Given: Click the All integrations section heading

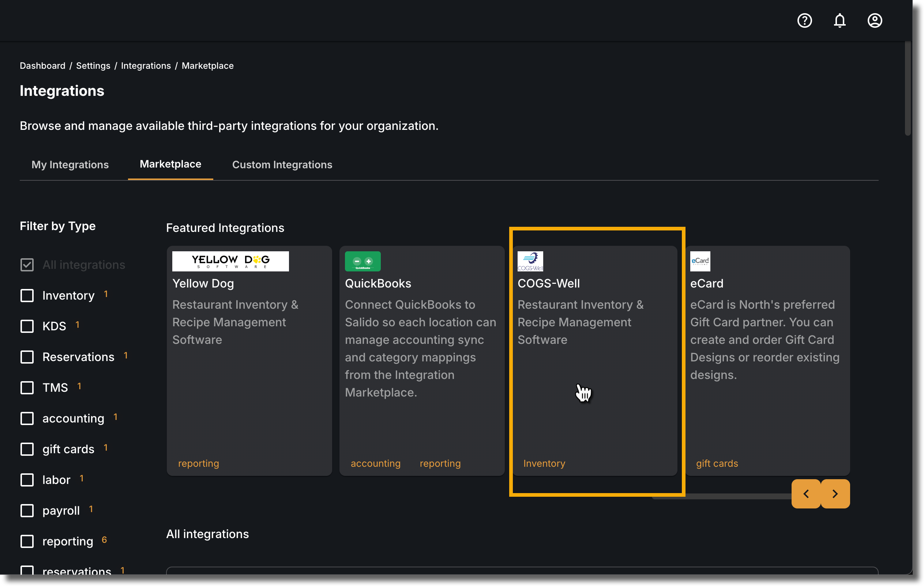Looking at the screenshot, I should [208, 534].
